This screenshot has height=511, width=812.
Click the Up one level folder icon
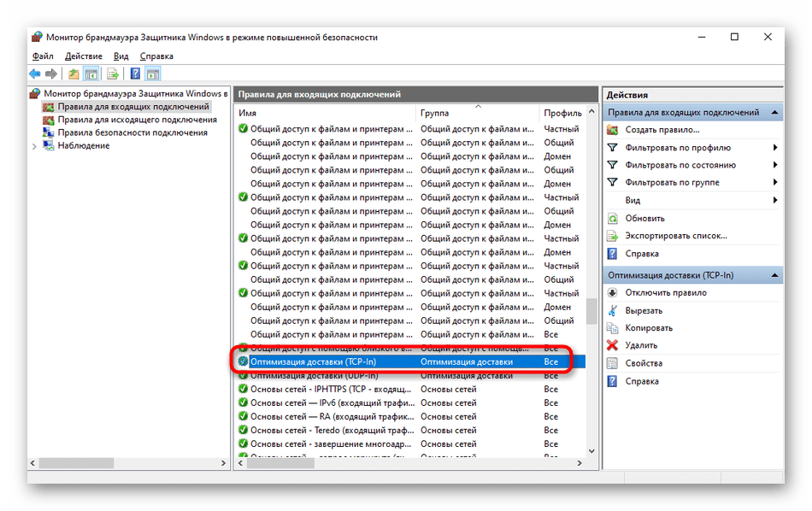click(x=74, y=74)
